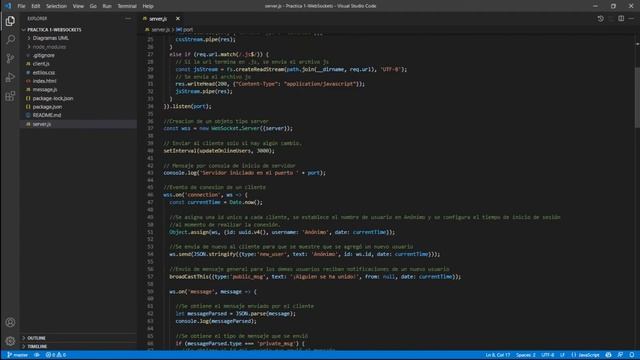Viewport: 640px width, 360px height.
Task: Open estilos.css in the file tree
Action: [44, 73]
